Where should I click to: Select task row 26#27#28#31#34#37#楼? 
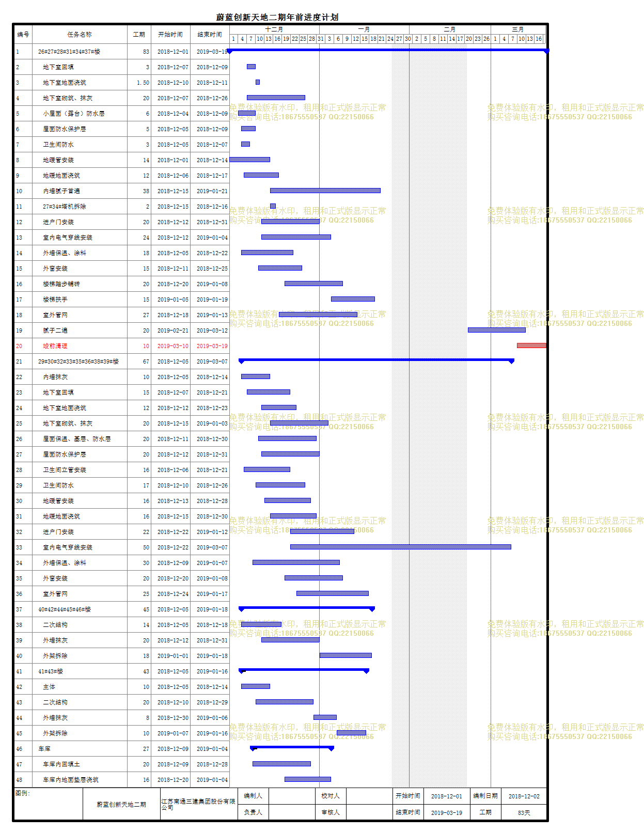click(69, 52)
